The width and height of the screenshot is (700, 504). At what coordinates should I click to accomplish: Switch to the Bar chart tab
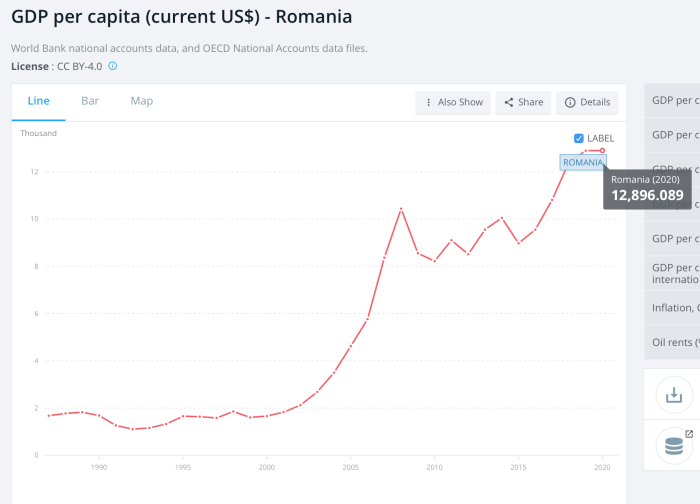point(90,101)
